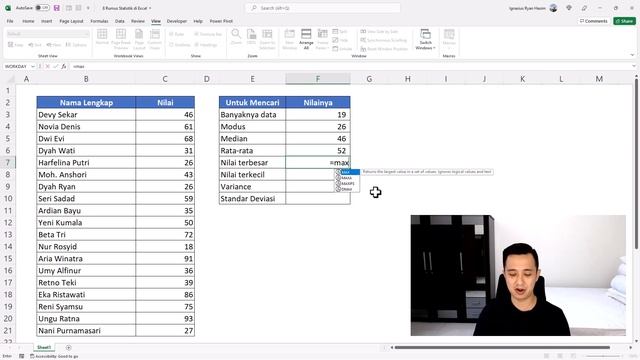The height and width of the screenshot is (360, 640).
Task: Click Reset Window Position
Action: (x=384, y=49)
